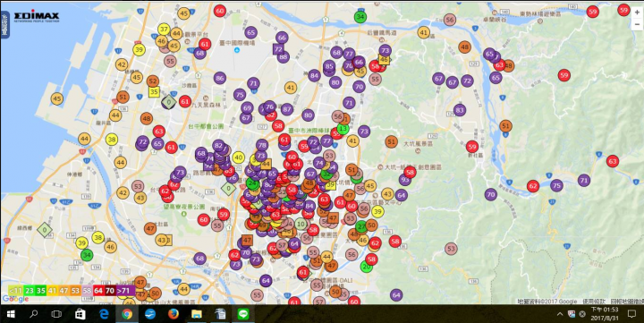The height and width of the screenshot is (323, 644).
Task: Click the purple >71 legend swatch
Action: tap(125, 291)
